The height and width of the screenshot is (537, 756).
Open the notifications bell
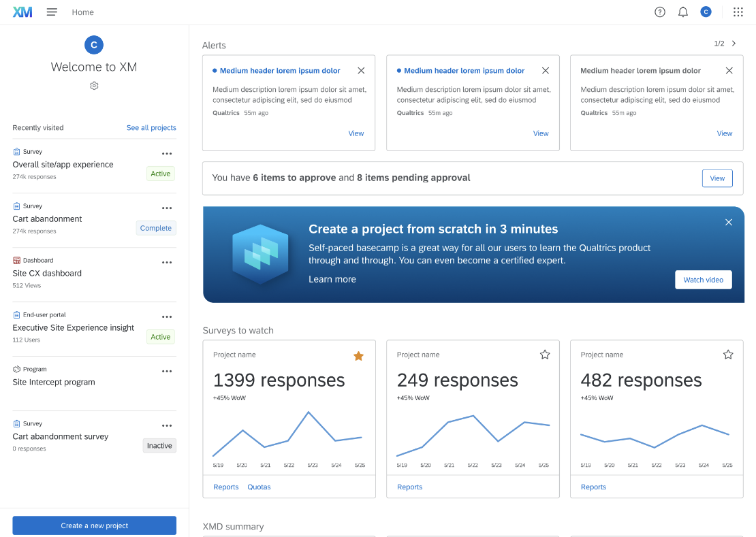point(682,12)
